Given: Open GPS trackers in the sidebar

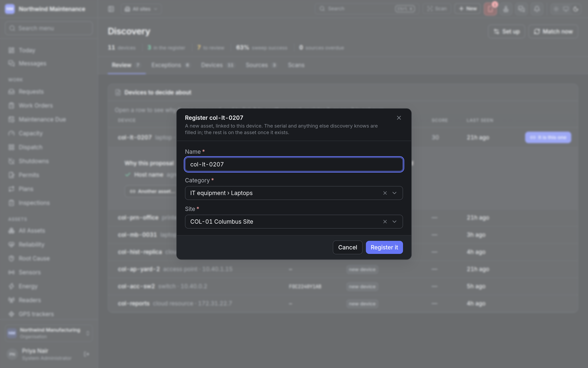Looking at the screenshot, I should tap(49, 314).
